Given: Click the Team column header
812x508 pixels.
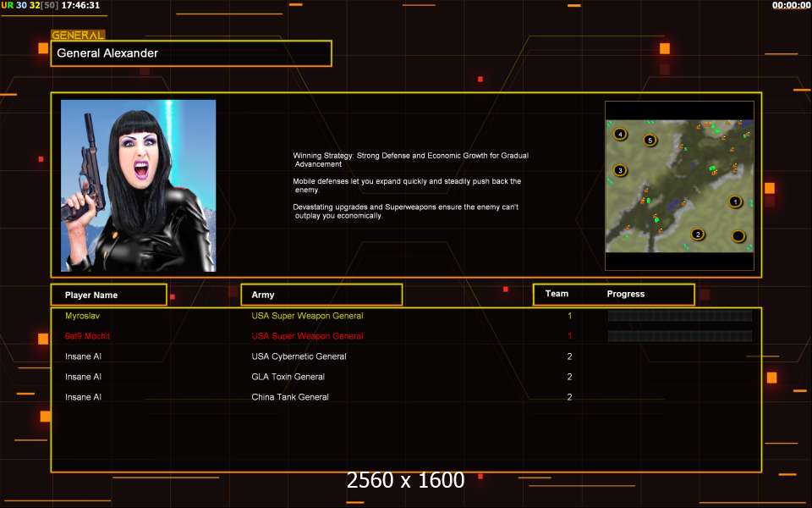Looking at the screenshot, I should (557, 294).
